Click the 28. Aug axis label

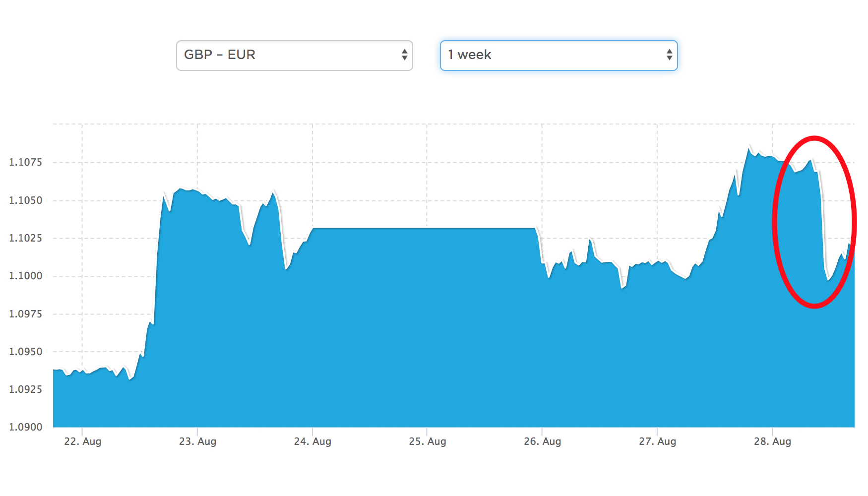point(773,441)
